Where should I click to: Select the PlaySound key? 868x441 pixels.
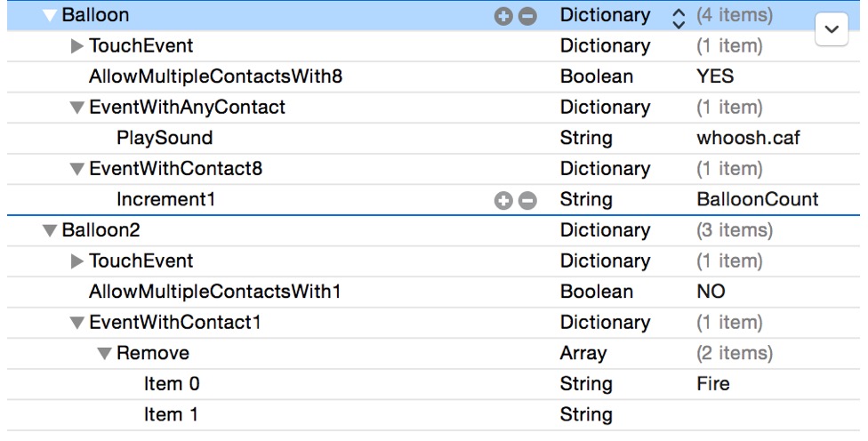click(x=165, y=138)
